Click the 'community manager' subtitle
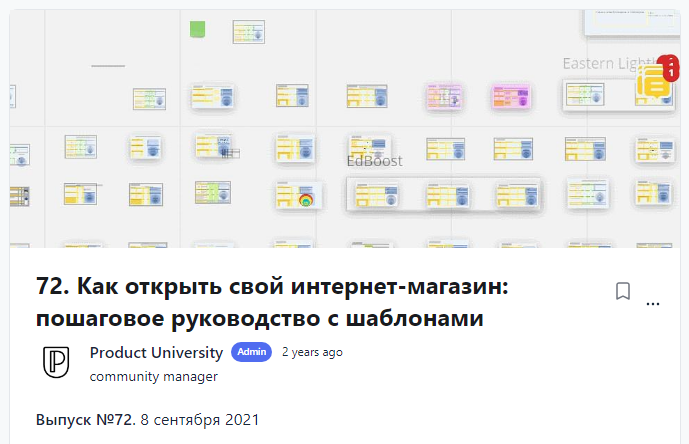 pos(153,377)
